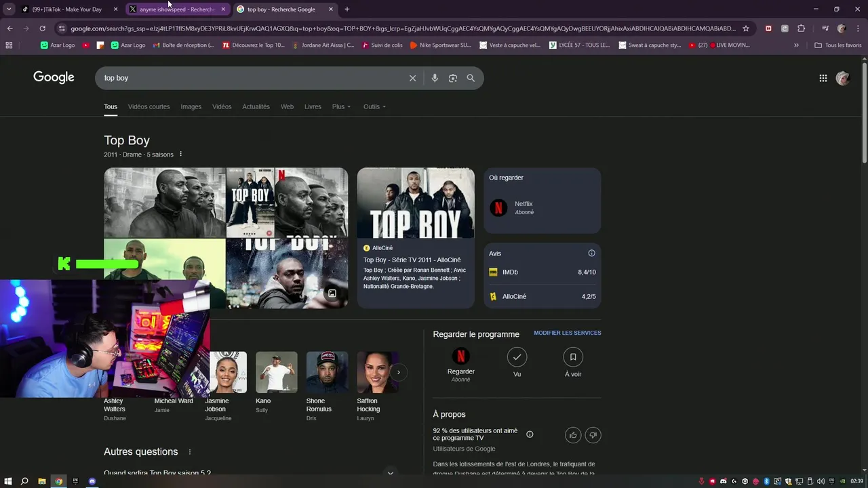This screenshot has width=868, height=488.
Task: Click the magnifier search icon in search box
Action: (x=471, y=78)
